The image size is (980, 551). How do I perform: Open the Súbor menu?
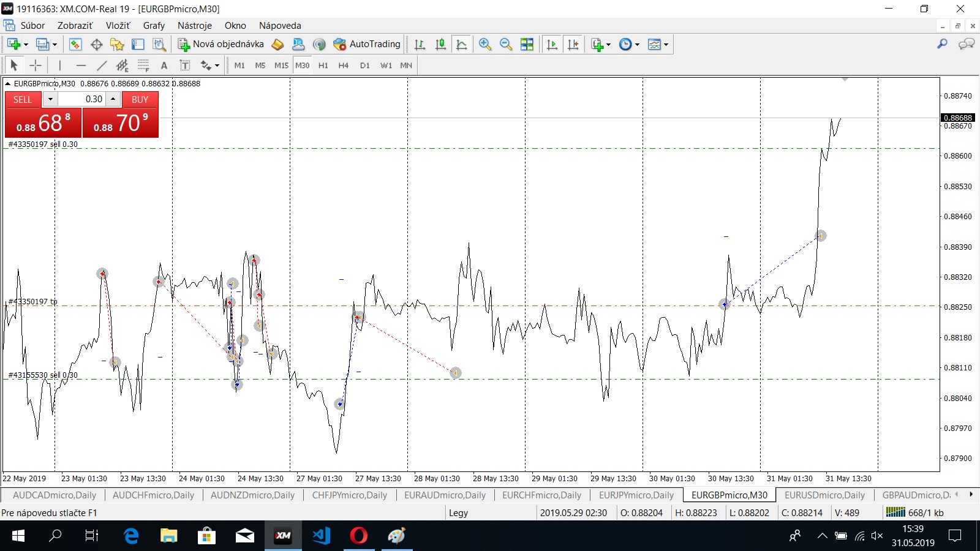[x=32, y=25]
